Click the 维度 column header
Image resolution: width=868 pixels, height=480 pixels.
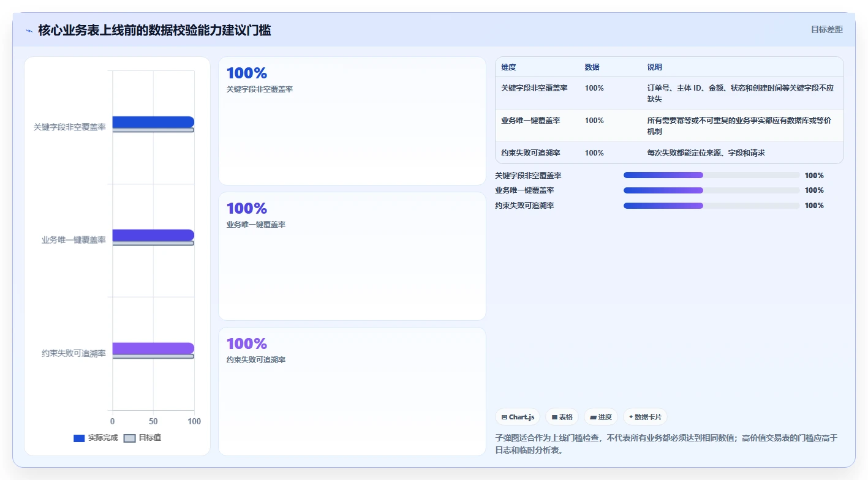pos(508,67)
